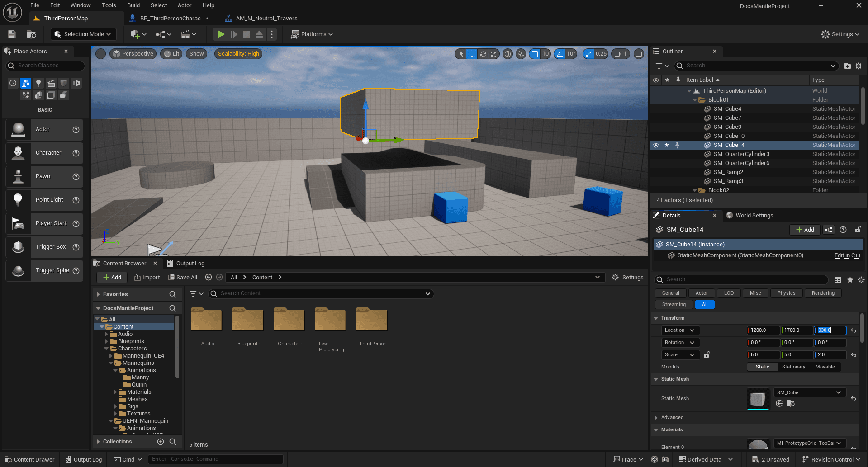
Task: Open camera speed setting
Action: [621, 54]
